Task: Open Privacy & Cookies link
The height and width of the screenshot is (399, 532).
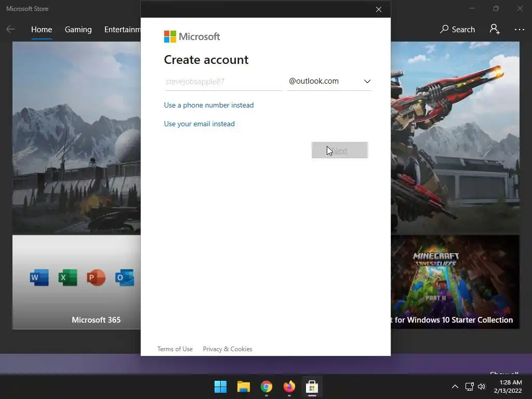Action: (x=228, y=349)
